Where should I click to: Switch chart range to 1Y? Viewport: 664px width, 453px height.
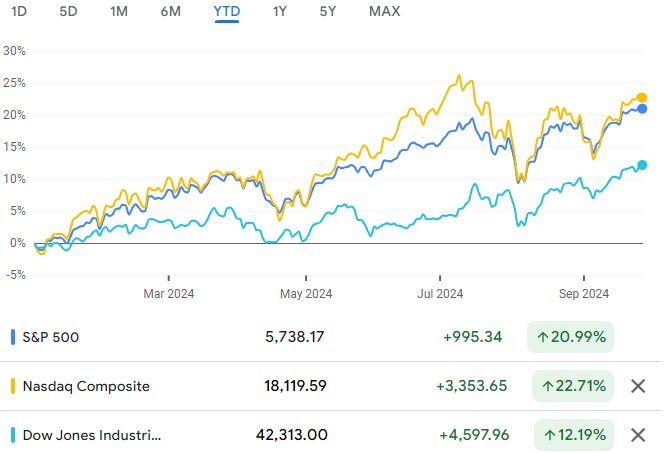(280, 11)
